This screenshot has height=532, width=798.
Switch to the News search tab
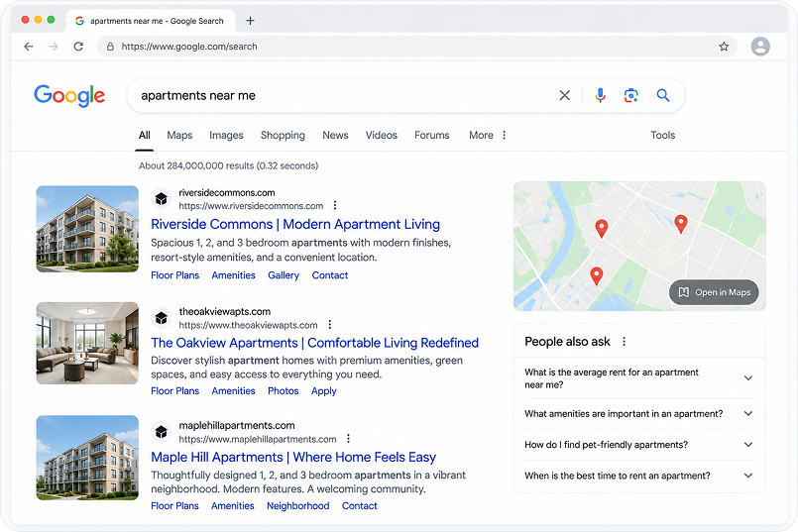[335, 136]
